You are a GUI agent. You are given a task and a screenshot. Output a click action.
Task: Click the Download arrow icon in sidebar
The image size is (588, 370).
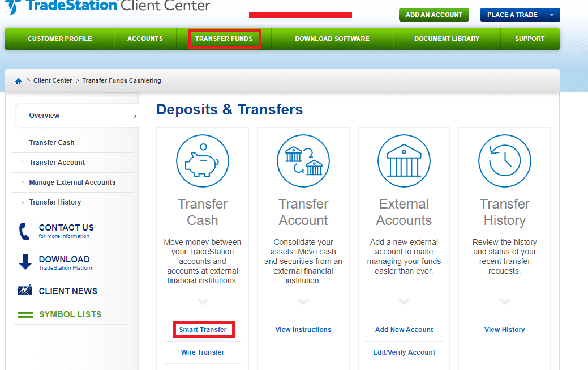pyautogui.click(x=25, y=262)
